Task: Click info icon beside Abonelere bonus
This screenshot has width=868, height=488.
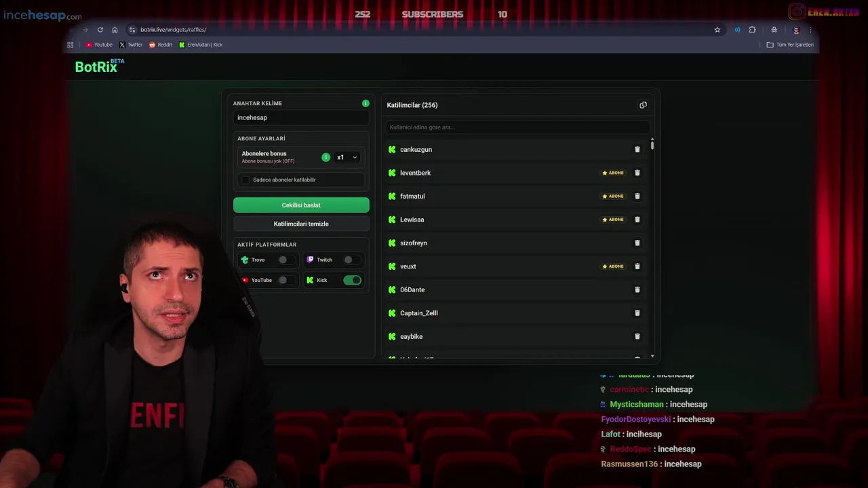Action: click(325, 157)
